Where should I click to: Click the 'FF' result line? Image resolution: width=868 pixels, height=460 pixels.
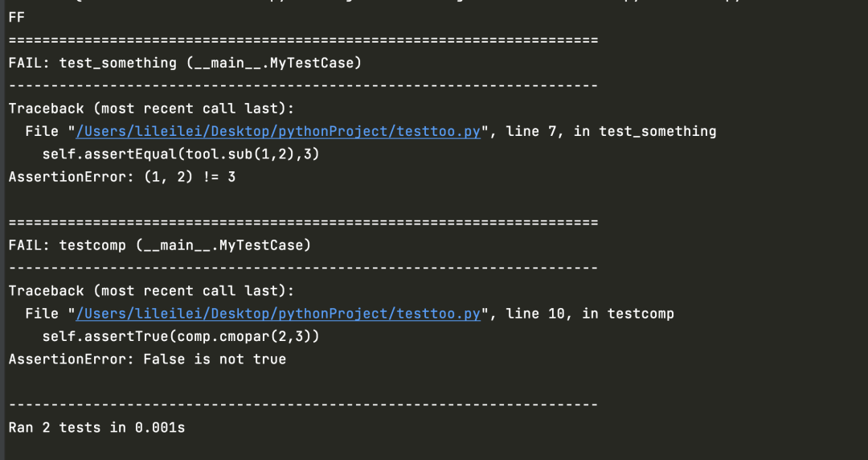click(x=17, y=17)
